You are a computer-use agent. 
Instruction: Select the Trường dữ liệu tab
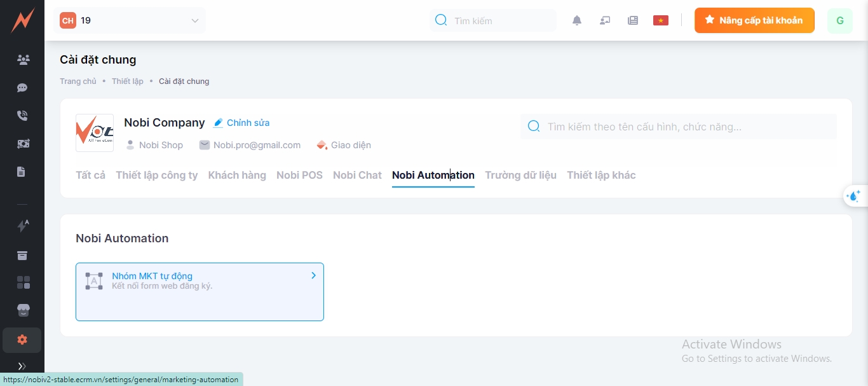pos(520,175)
